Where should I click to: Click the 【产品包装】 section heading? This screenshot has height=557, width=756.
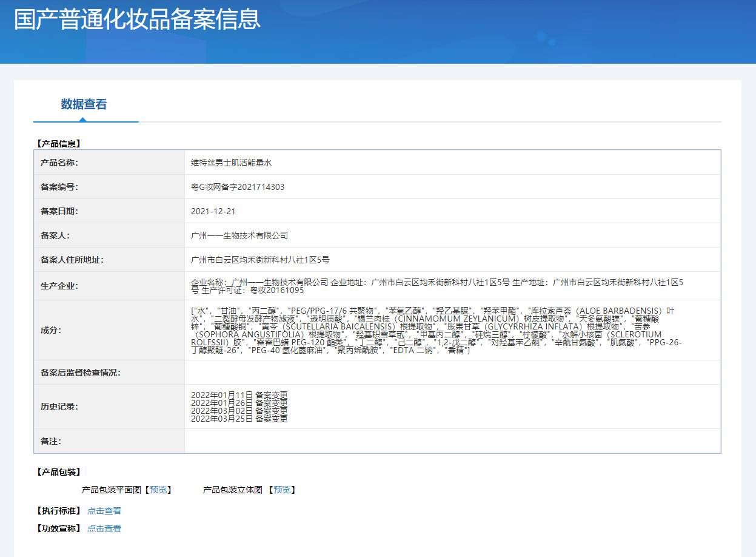pos(59,472)
